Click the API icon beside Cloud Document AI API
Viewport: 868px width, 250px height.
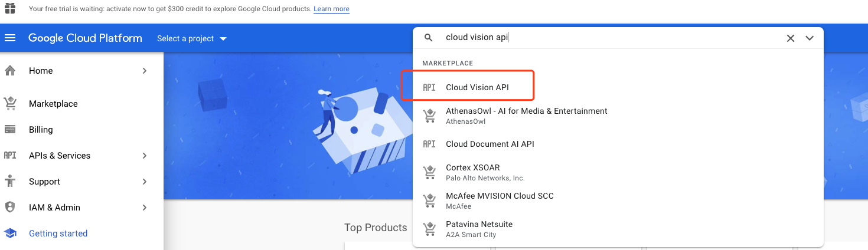coord(429,144)
